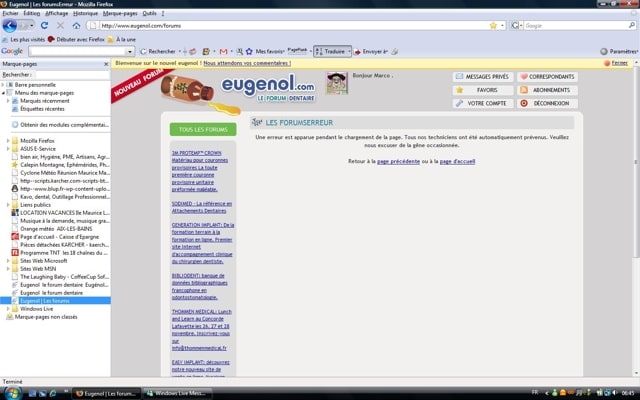Expand the Mozilla Firefox bookmarks folder
The width and height of the screenshot is (640, 400).
pos(8,141)
